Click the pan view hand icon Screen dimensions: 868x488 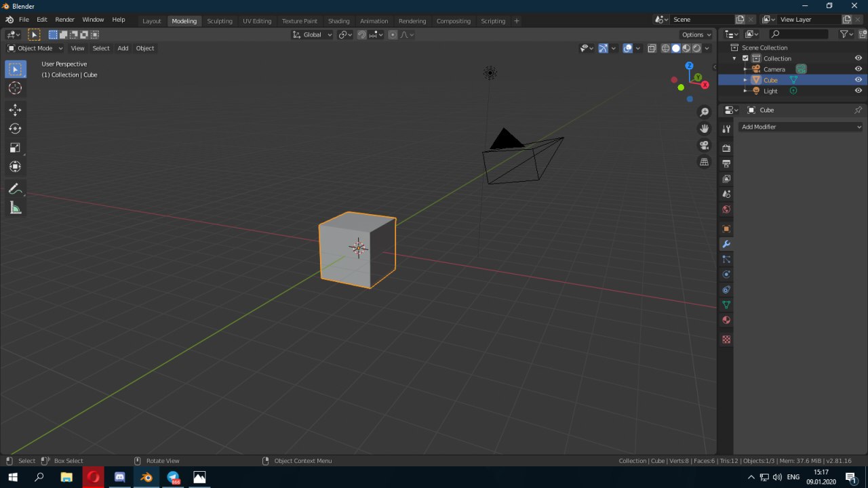coord(705,129)
